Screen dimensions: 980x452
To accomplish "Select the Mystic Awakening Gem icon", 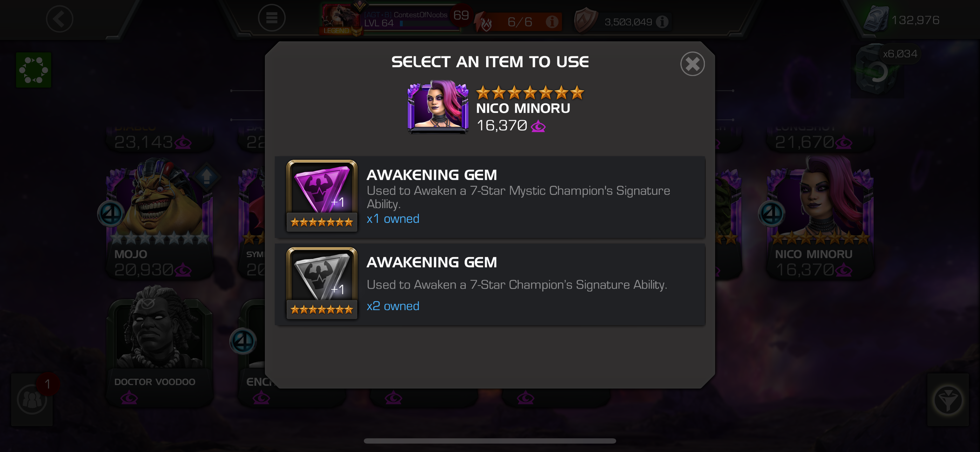I will 321,196.
